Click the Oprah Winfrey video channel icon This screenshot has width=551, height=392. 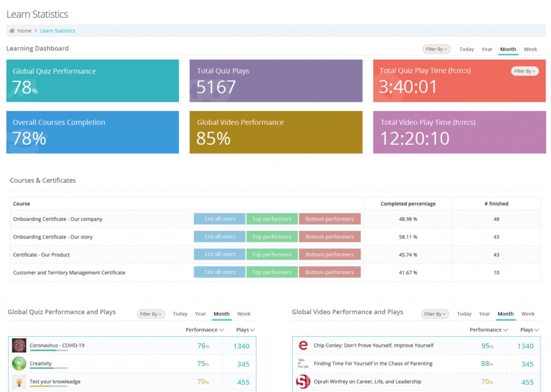coord(303,382)
